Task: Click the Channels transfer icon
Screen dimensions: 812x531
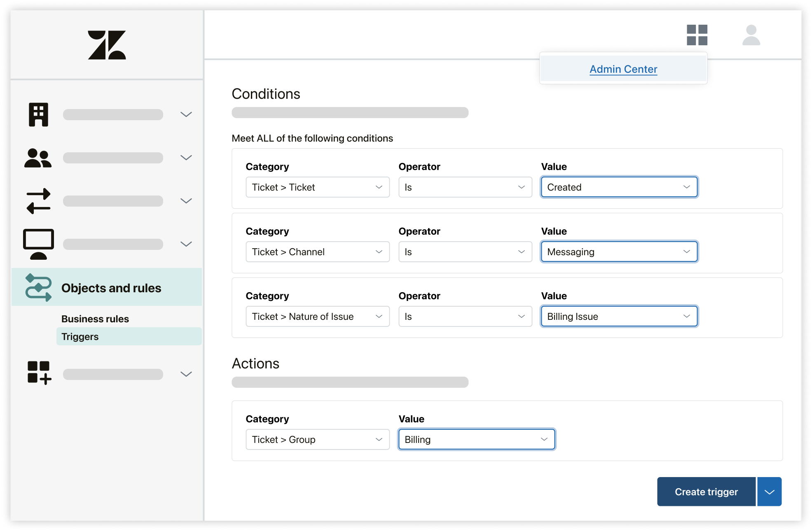Action: point(38,200)
